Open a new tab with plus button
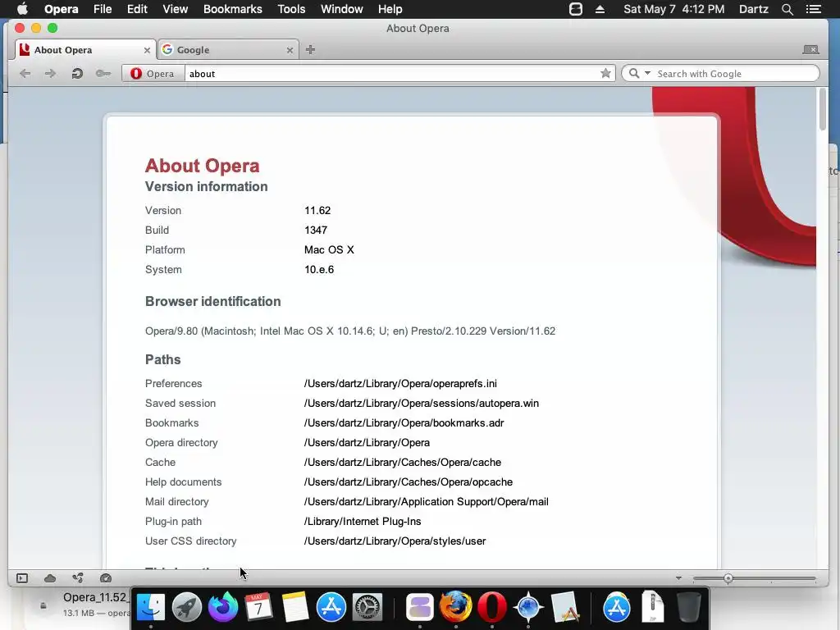Image resolution: width=840 pixels, height=630 pixels. coord(310,50)
